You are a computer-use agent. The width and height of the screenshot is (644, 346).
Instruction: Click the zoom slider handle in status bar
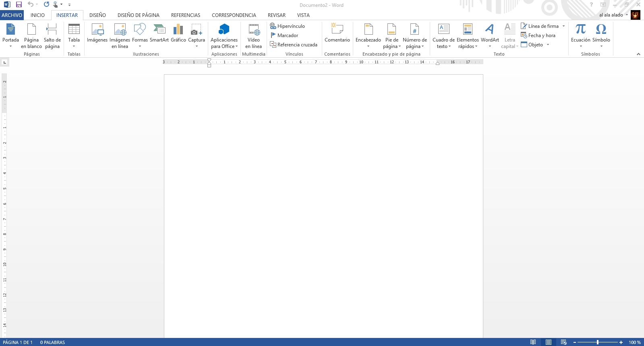(x=598, y=342)
